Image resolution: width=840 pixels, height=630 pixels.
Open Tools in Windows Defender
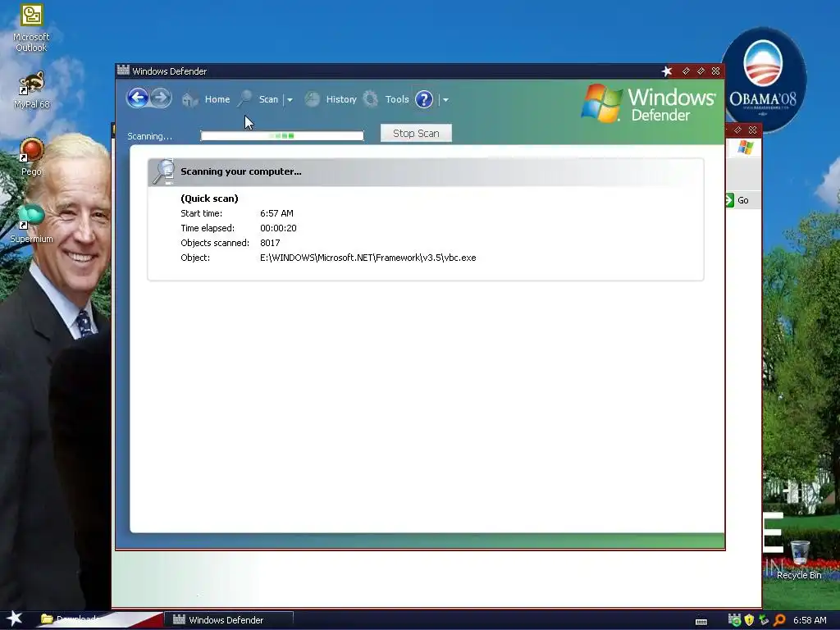click(397, 99)
